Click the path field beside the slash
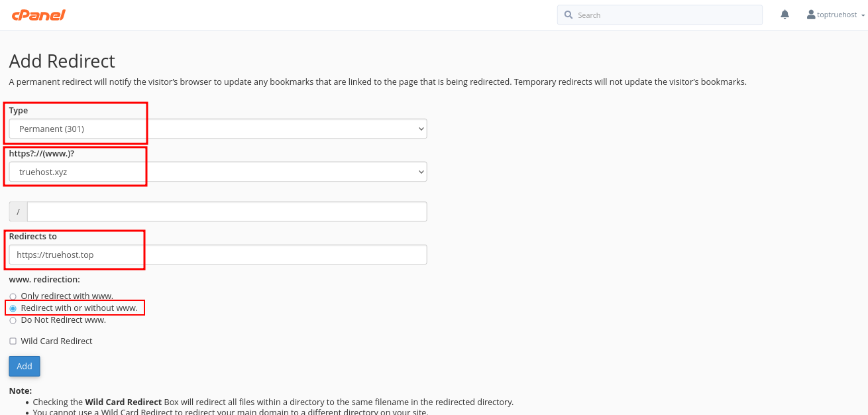The image size is (868, 415). tap(225, 211)
